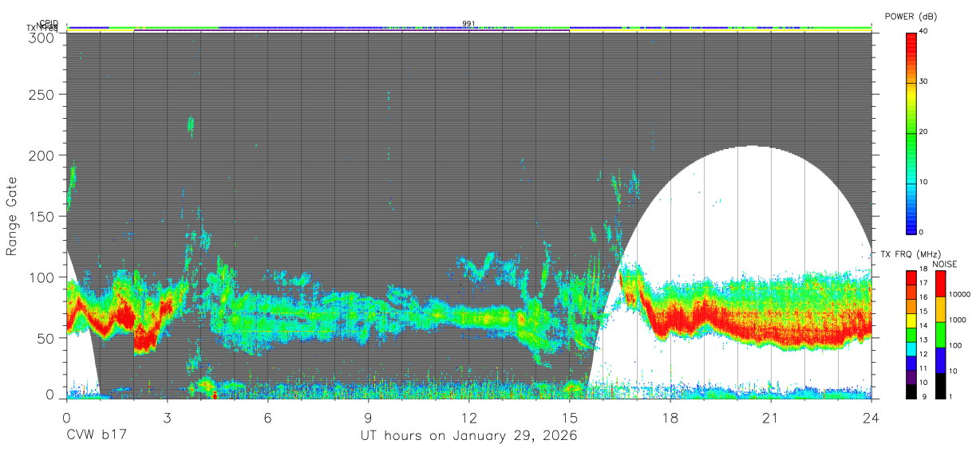Click the 200 tick on the Range Gate axis
This screenshot has width=980, height=452.
point(43,155)
